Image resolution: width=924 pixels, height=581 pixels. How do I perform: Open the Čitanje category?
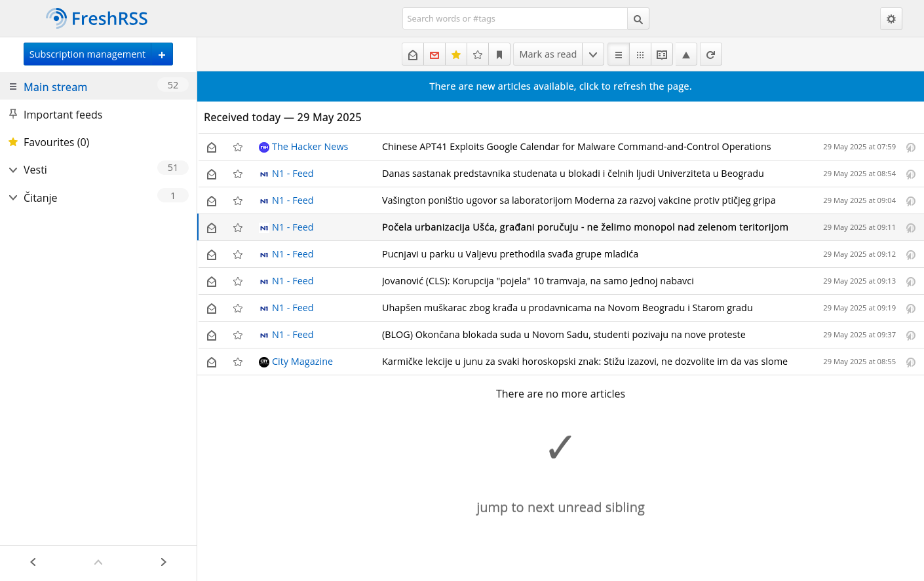[41, 198]
